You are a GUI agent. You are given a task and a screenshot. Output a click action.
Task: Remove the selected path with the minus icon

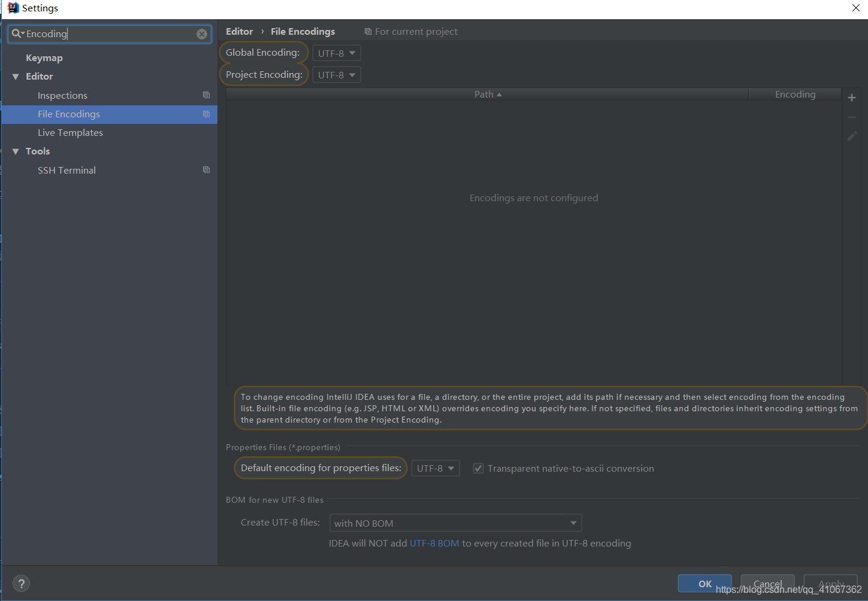852,117
